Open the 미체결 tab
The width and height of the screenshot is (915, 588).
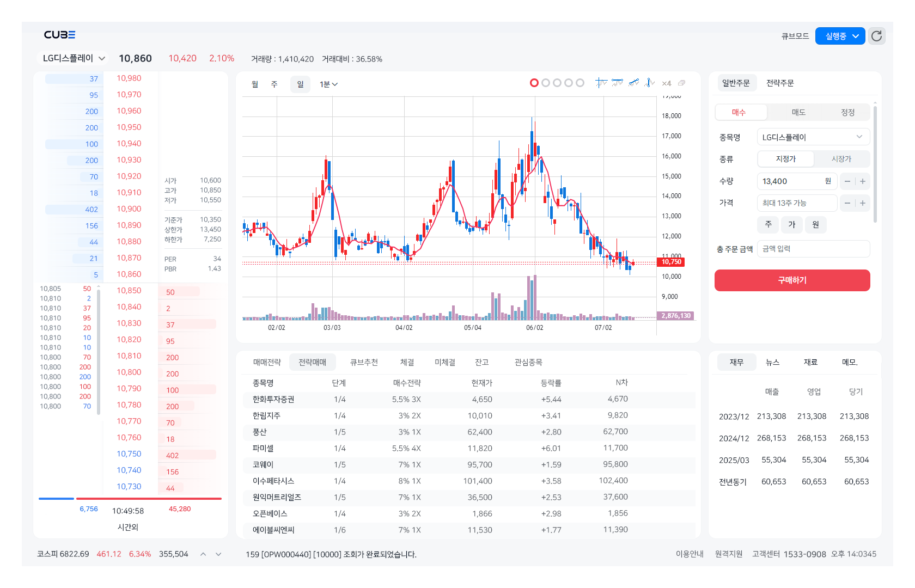[x=445, y=363]
